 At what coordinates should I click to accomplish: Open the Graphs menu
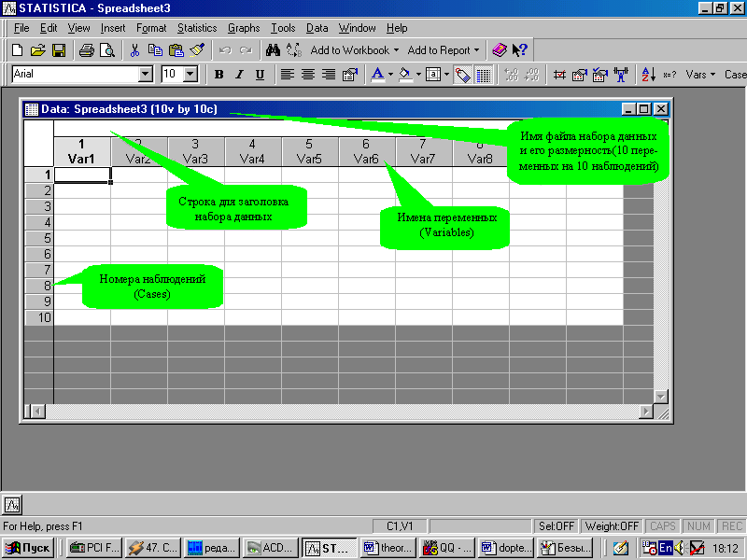[244, 28]
